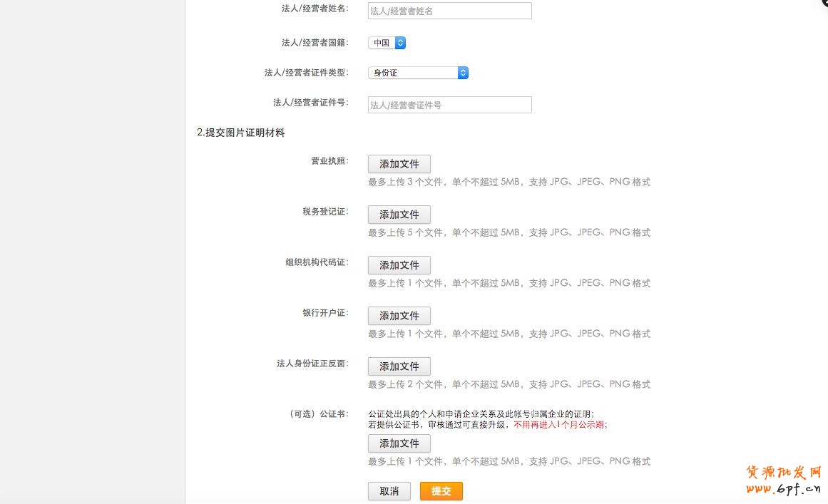This screenshot has height=504, width=828.
Task: Click the 最多上传 5 个文件 hint text
Action: (x=508, y=232)
